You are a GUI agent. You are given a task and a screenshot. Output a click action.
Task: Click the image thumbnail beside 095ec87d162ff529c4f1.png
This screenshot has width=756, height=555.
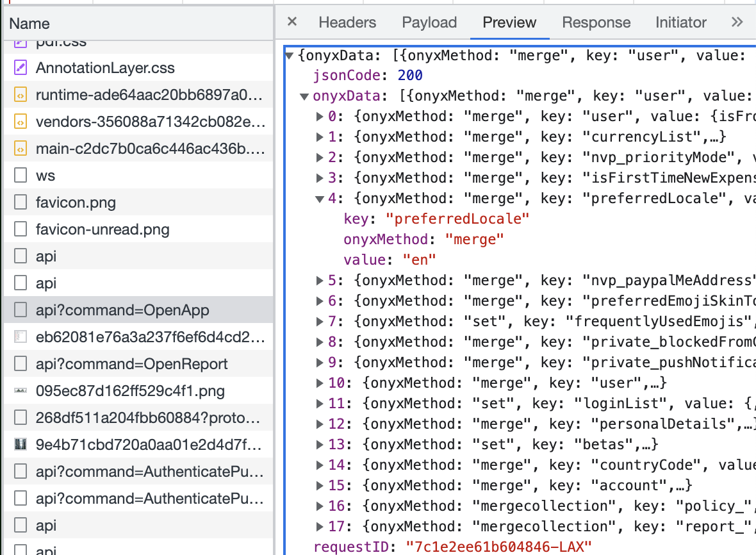(x=21, y=390)
